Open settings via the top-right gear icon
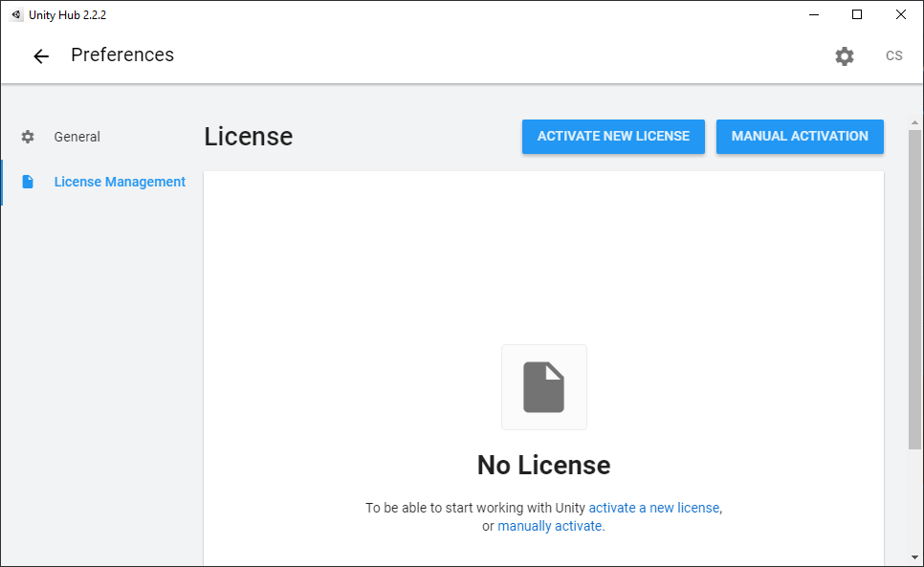Screen dimensions: 924x567 [x=845, y=56]
